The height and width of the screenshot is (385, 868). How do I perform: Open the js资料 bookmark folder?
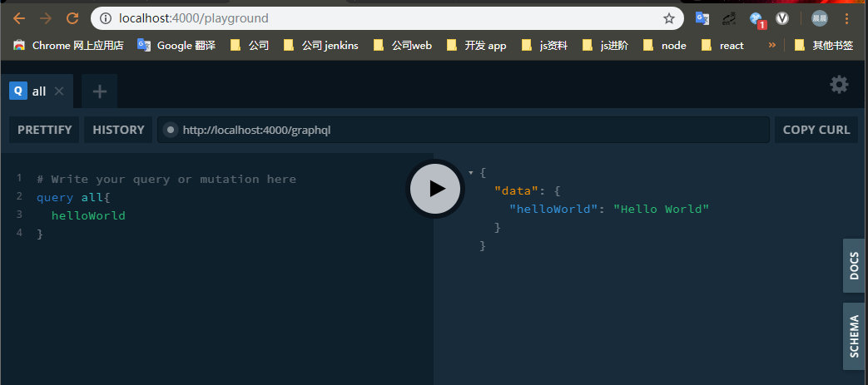click(545, 46)
